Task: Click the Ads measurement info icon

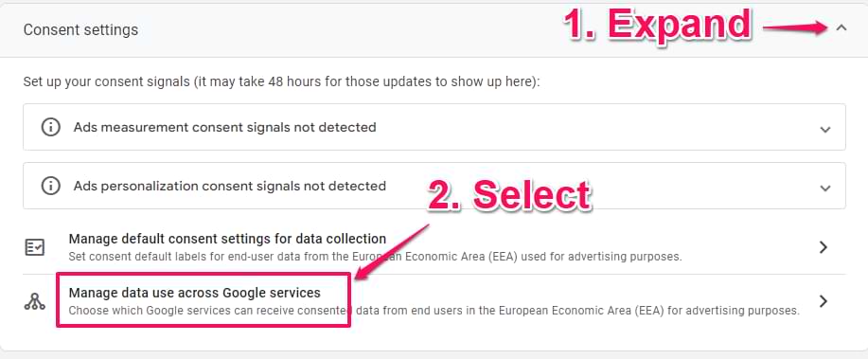Action: 51,128
